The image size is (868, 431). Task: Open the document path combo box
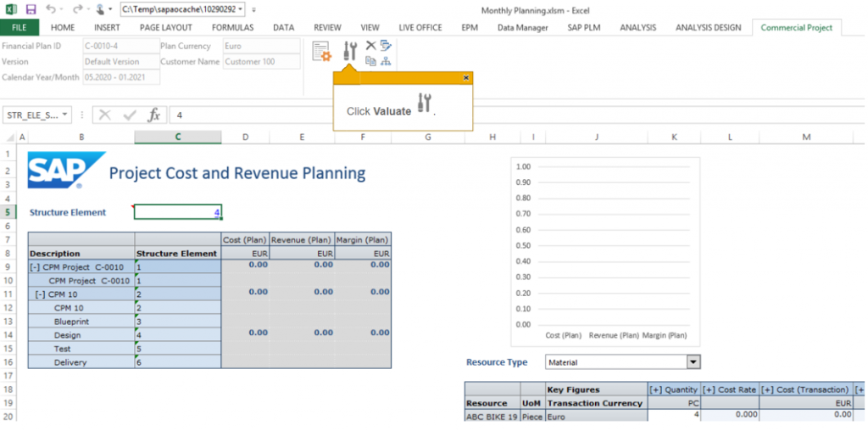[x=182, y=9]
